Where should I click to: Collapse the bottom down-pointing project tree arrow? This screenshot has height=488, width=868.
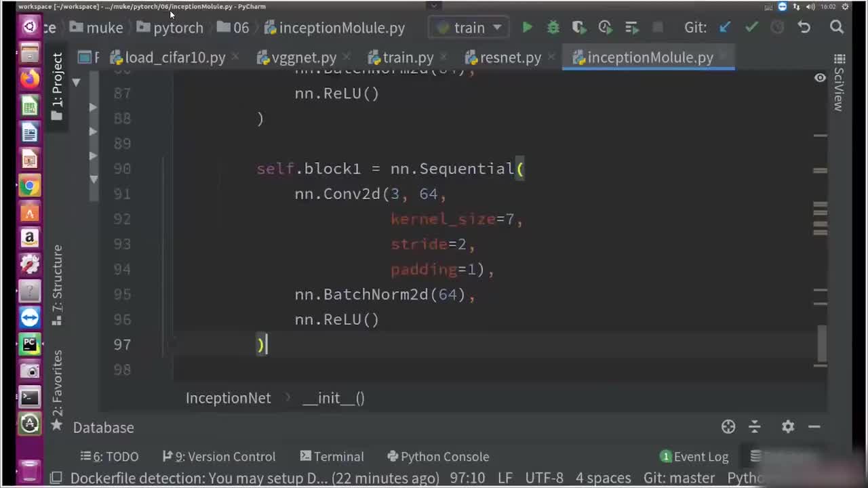93,179
